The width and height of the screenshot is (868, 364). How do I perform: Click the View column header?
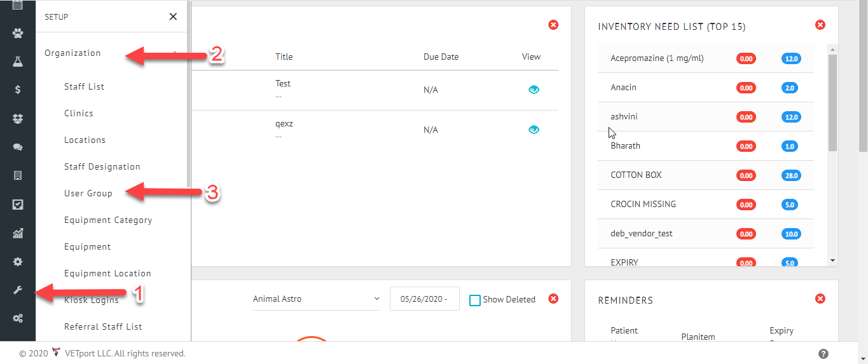point(531,57)
